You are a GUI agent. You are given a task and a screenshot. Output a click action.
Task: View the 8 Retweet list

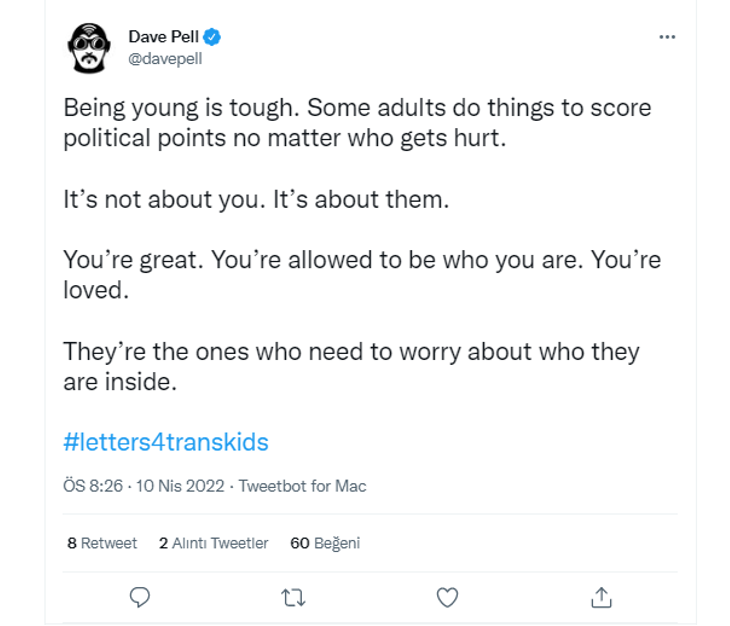[102, 543]
